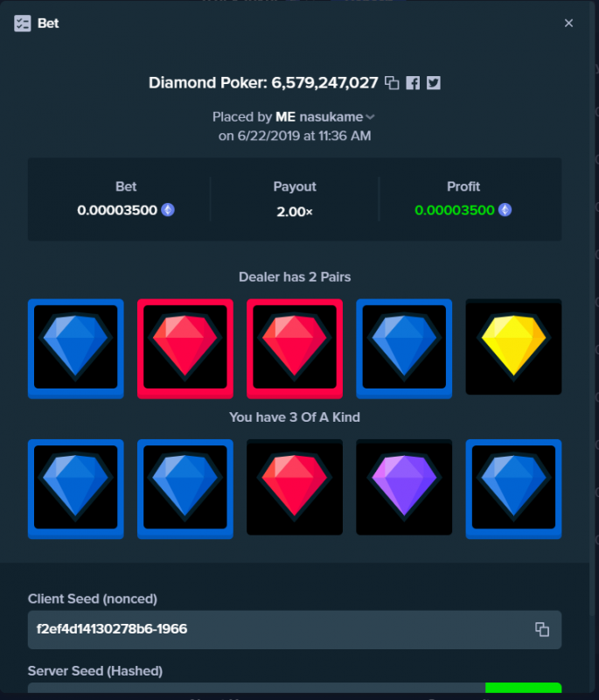
Task: Click the dealer's third card, red diamond
Action: tap(295, 348)
